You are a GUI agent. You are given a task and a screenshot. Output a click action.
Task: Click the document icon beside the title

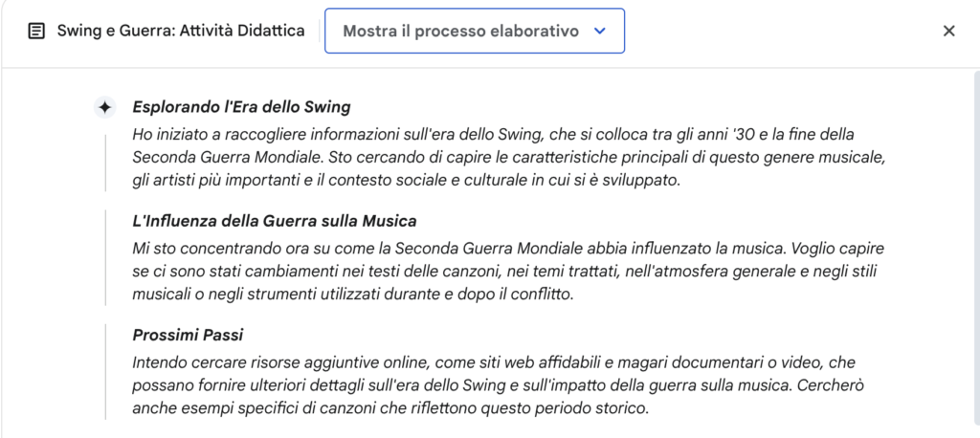pos(37,31)
